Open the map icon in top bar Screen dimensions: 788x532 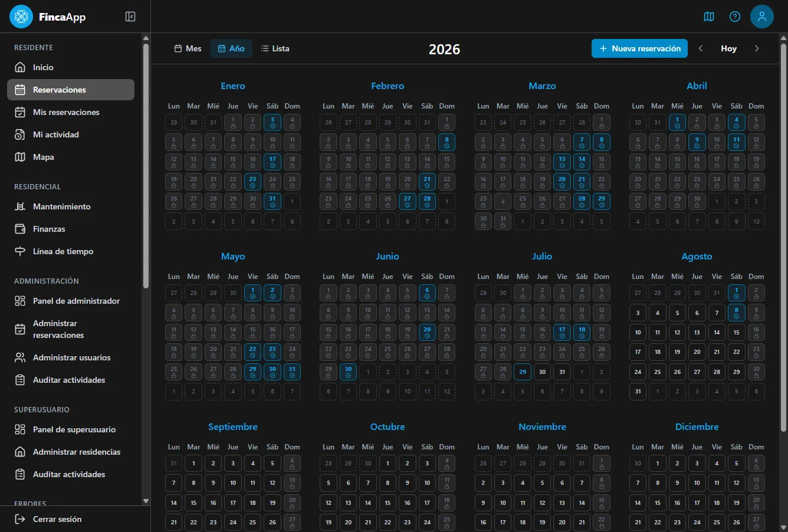pyautogui.click(x=709, y=17)
